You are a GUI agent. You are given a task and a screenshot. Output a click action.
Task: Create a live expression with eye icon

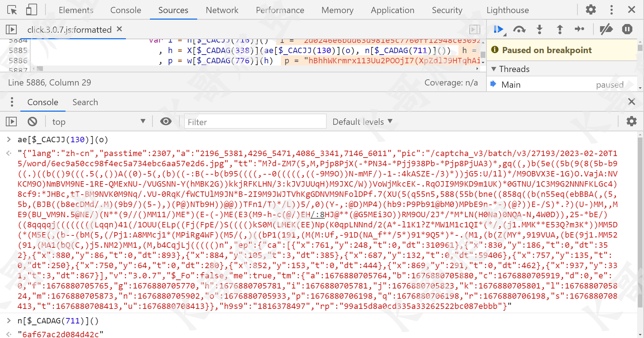pos(166,122)
